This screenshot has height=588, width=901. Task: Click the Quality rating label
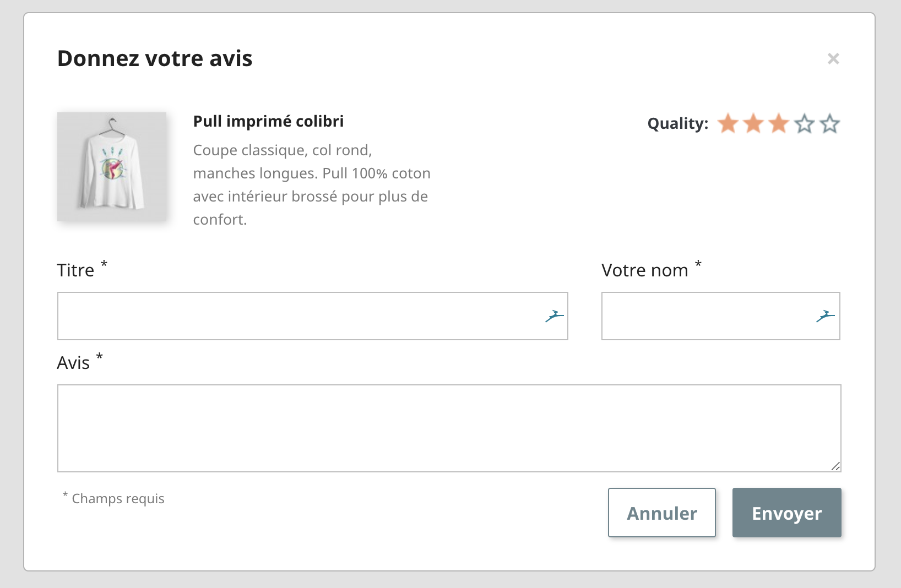point(677,123)
